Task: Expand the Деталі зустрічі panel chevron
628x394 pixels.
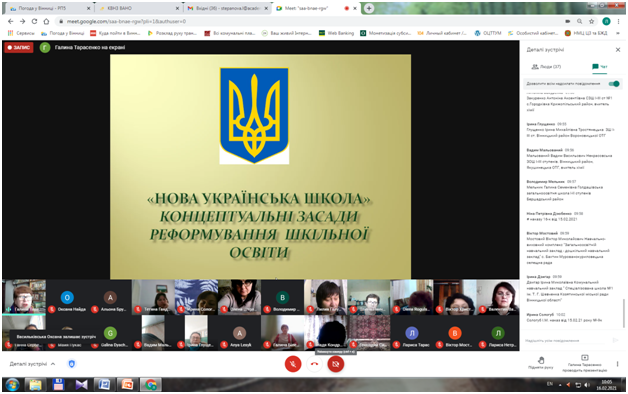Action: pyautogui.click(x=53, y=364)
